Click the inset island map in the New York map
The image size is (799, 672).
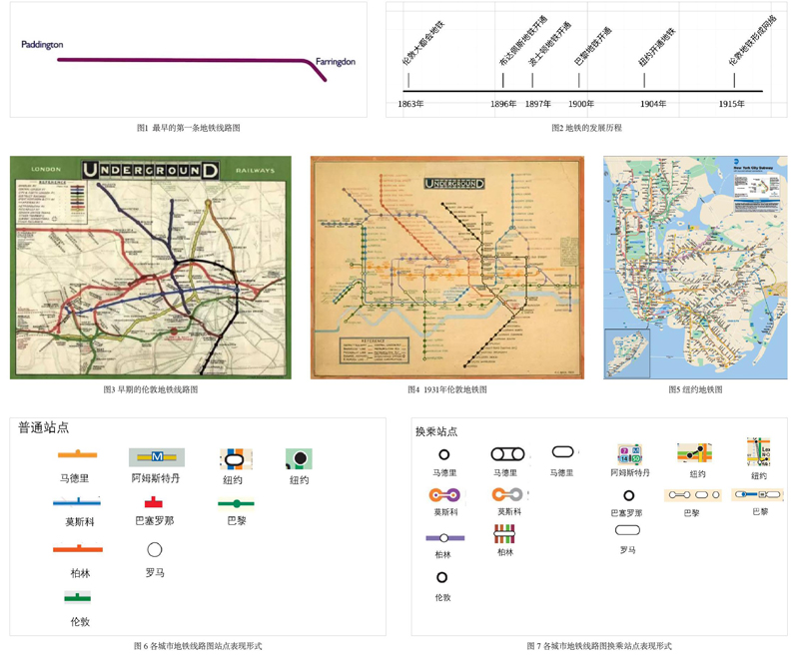coord(627,353)
